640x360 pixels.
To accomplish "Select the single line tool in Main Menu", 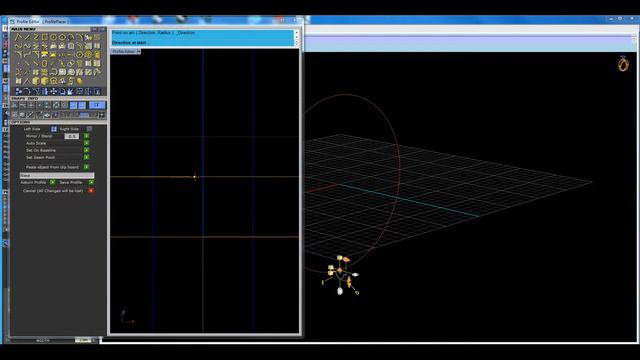I will point(27,37).
